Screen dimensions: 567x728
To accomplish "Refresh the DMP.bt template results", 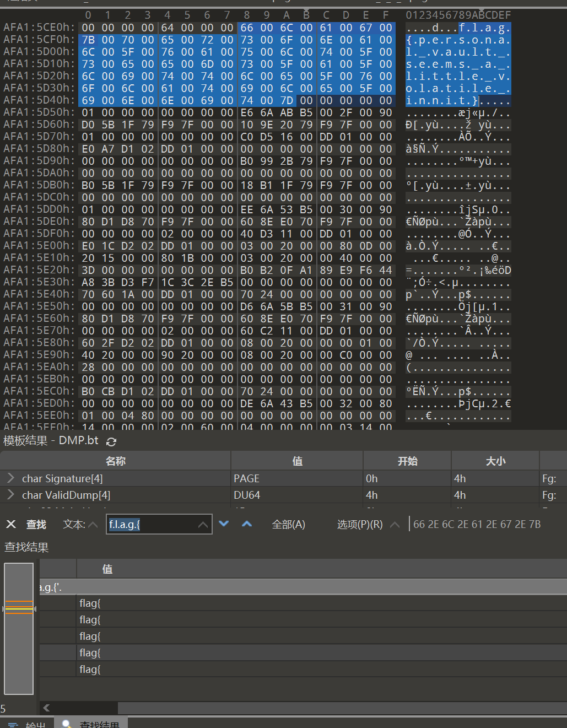I will pos(111,441).
